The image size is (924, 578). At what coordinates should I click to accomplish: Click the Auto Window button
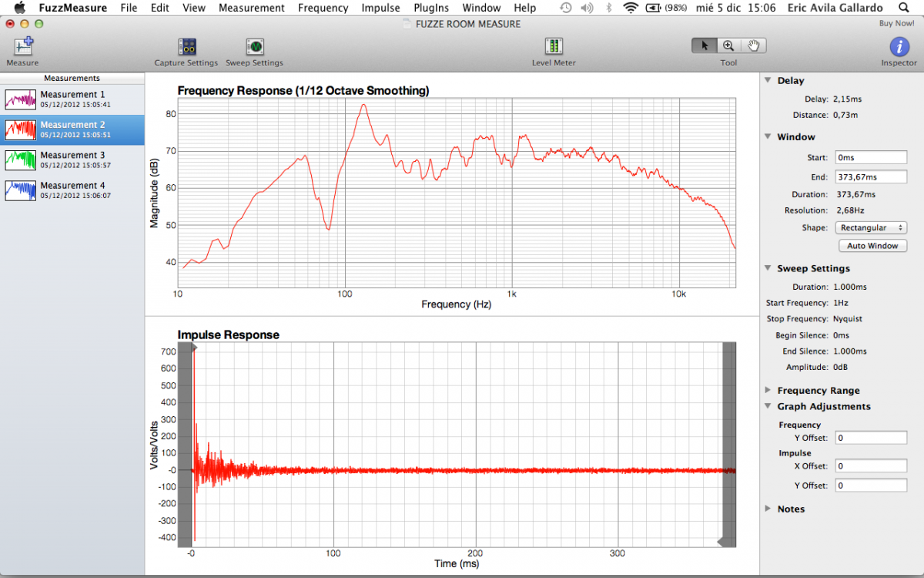pyautogui.click(x=872, y=246)
